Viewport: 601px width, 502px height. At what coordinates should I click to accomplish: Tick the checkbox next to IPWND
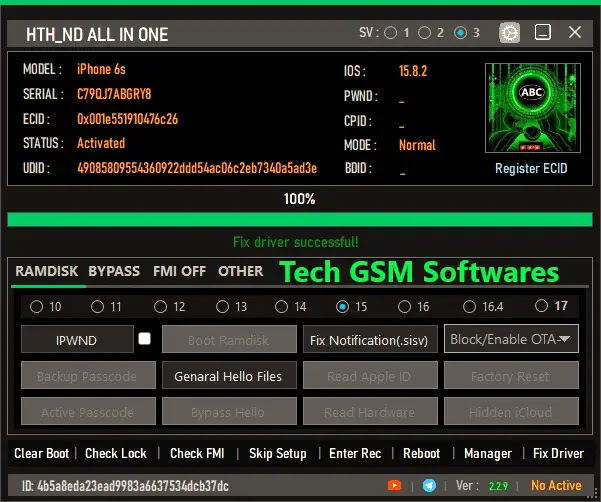point(145,339)
